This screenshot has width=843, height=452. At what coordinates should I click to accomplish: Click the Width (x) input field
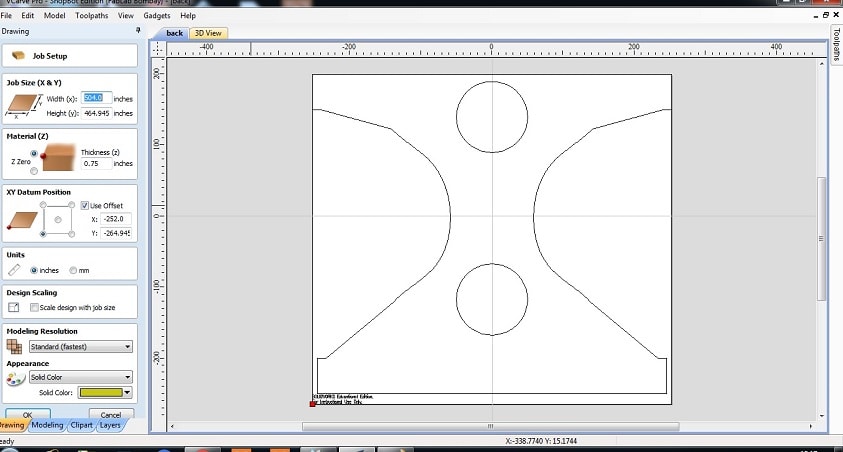tap(96, 98)
